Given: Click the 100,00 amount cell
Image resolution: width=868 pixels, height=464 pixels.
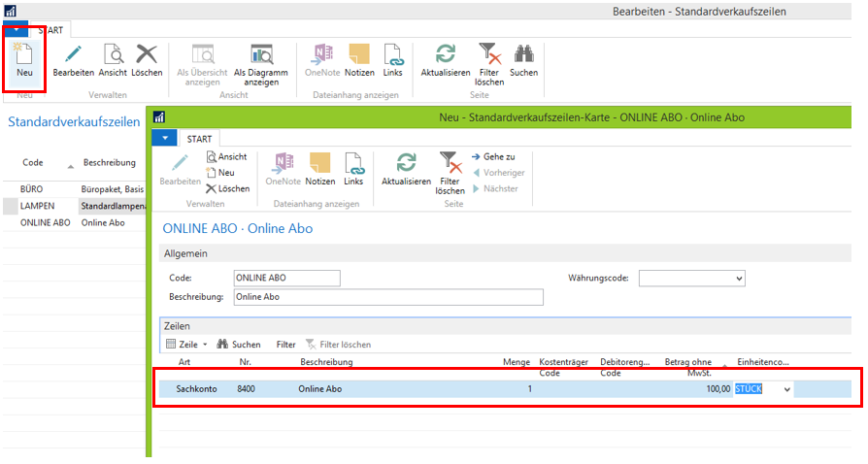Looking at the screenshot, I should click(718, 389).
